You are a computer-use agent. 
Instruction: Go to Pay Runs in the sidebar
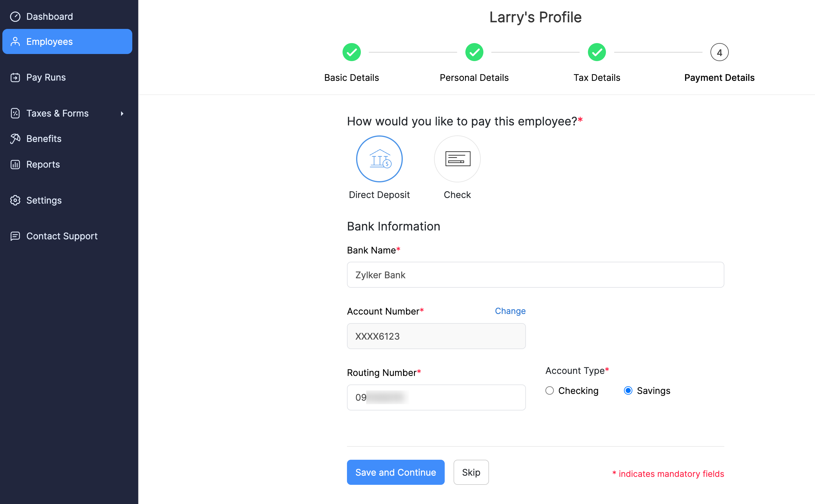46,77
